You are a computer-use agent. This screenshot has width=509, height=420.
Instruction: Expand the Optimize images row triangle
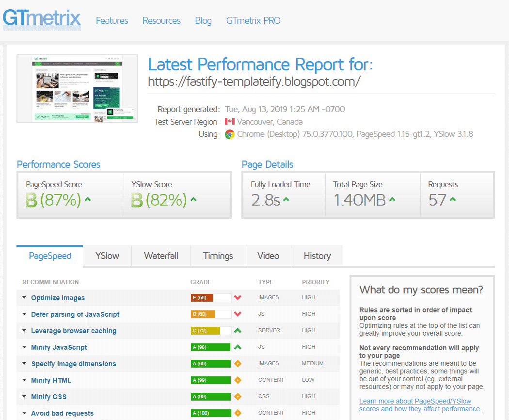tap(24, 298)
